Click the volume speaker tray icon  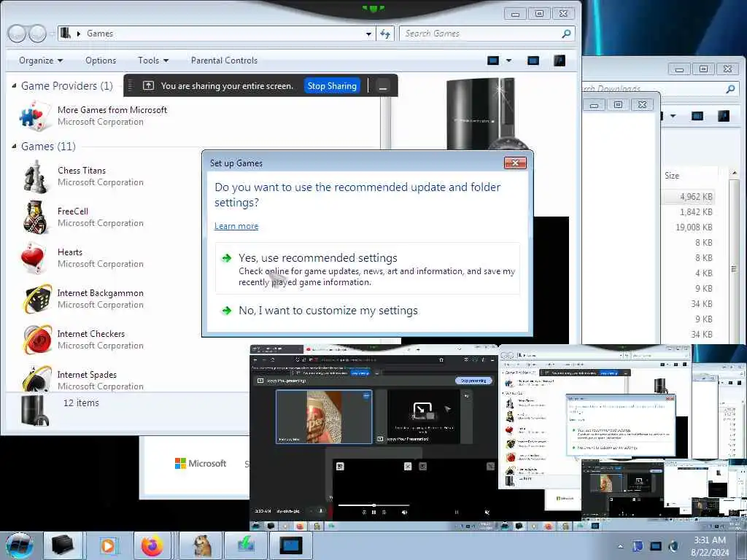pyautogui.click(x=673, y=546)
